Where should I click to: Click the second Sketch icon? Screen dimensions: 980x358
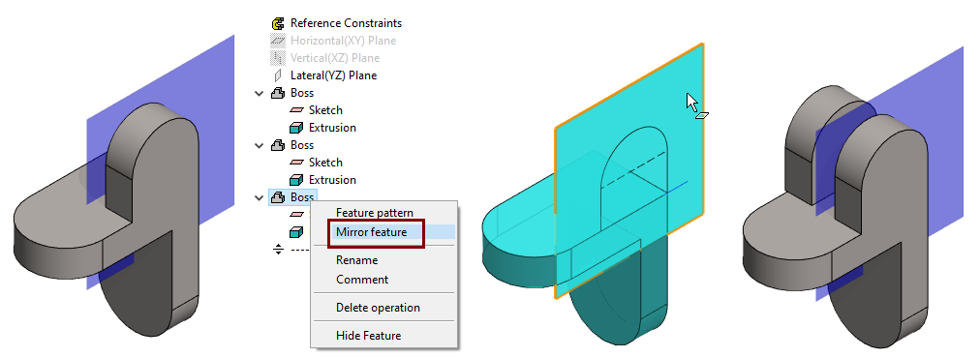(297, 164)
